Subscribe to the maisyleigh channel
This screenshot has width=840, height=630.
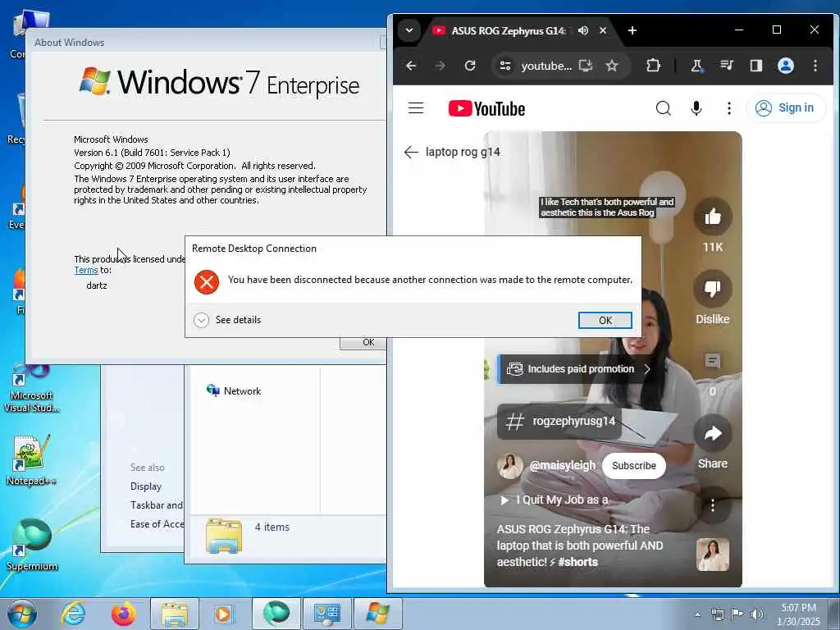634,466
